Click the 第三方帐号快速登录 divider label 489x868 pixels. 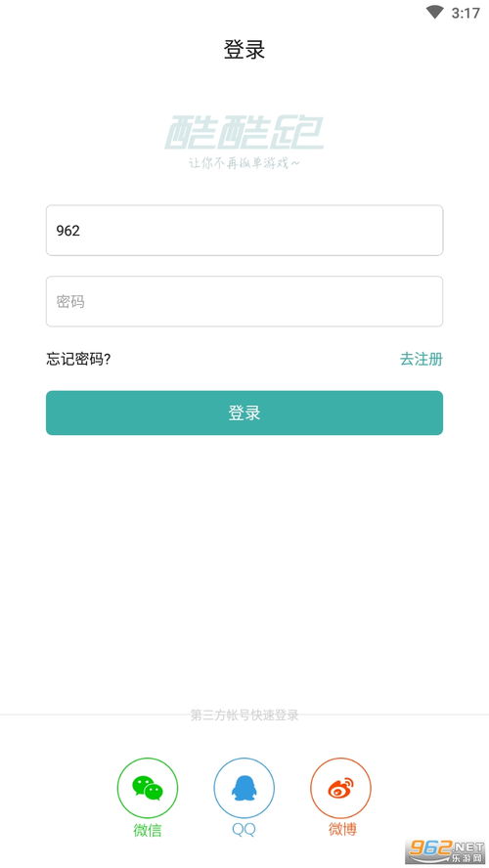(244, 716)
